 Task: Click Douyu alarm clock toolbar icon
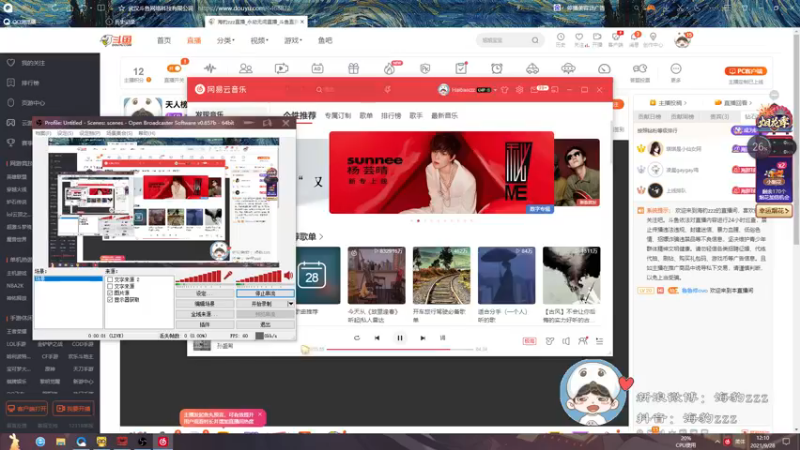click(x=497, y=68)
